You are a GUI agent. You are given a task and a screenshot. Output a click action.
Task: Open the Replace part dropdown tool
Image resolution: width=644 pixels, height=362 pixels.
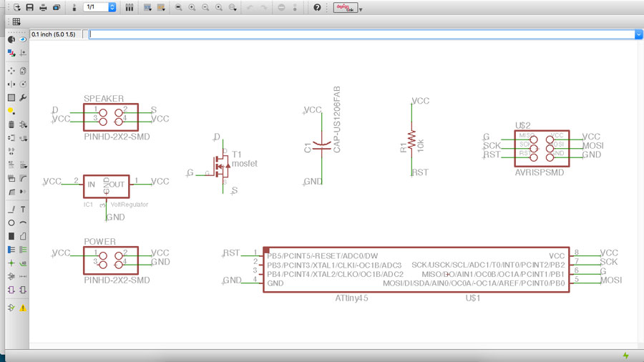pos(23,138)
